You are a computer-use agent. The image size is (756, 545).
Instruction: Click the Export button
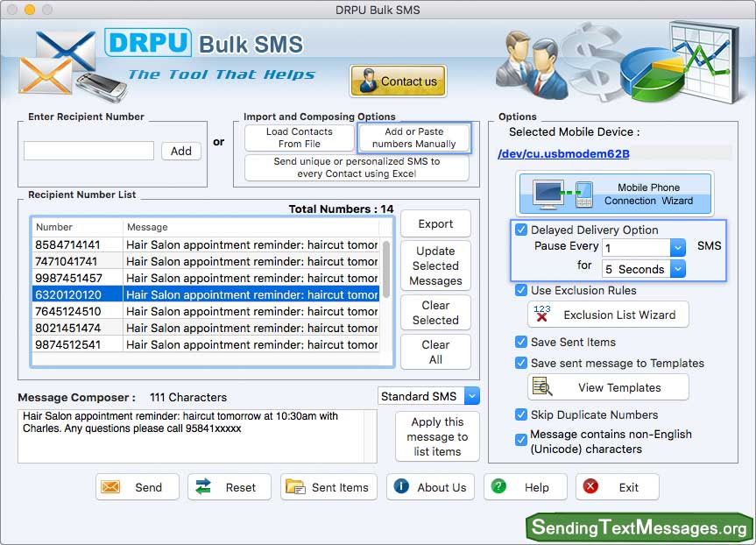tap(435, 223)
